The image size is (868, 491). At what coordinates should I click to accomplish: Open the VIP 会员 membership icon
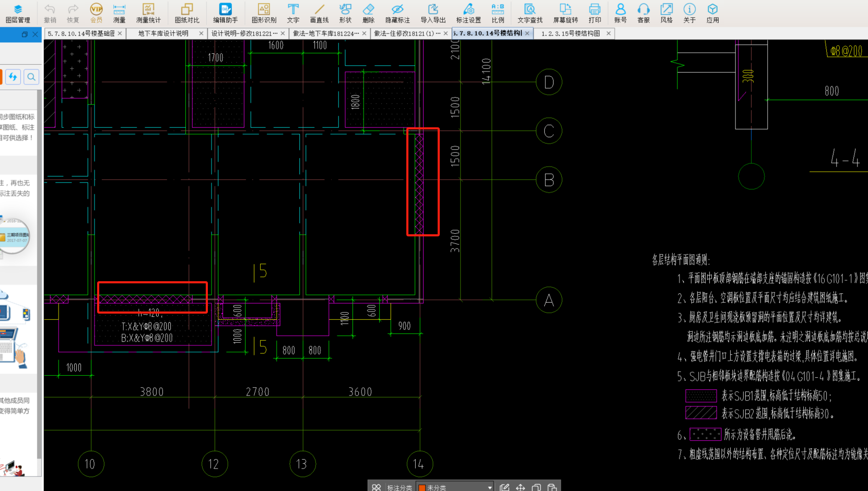pyautogui.click(x=96, y=14)
